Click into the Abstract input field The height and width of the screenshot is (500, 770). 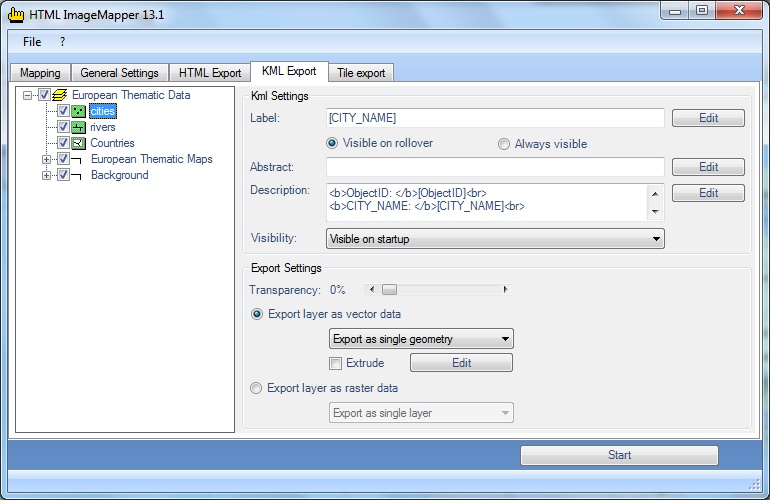coord(495,167)
